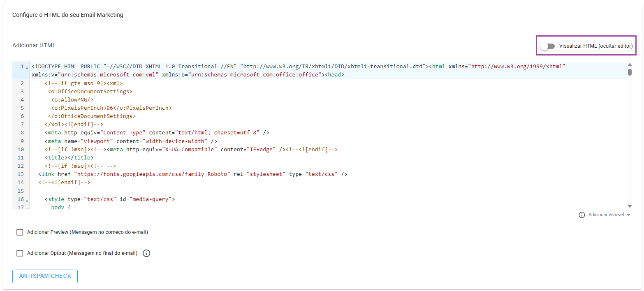
Task: Collapse the code fold arrow on line 1
Action: (27, 68)
